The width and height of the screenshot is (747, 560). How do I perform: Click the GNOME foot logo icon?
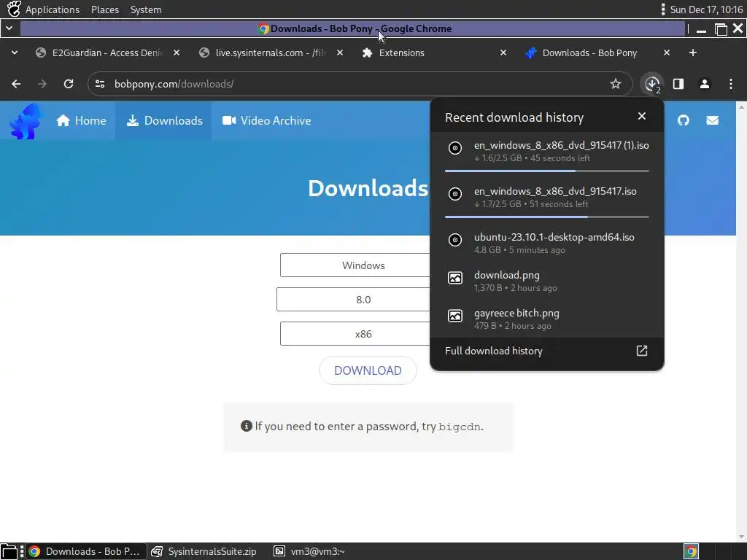13,9
